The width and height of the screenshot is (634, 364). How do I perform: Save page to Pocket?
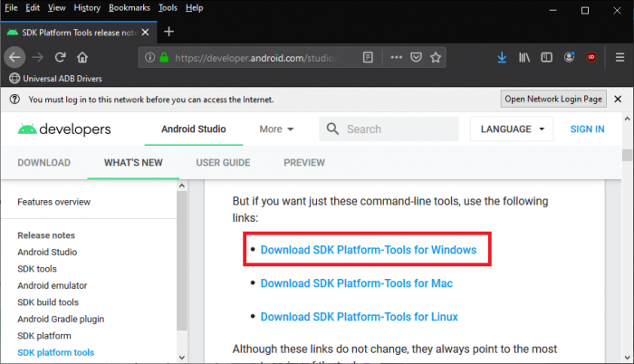pos(416,57)
